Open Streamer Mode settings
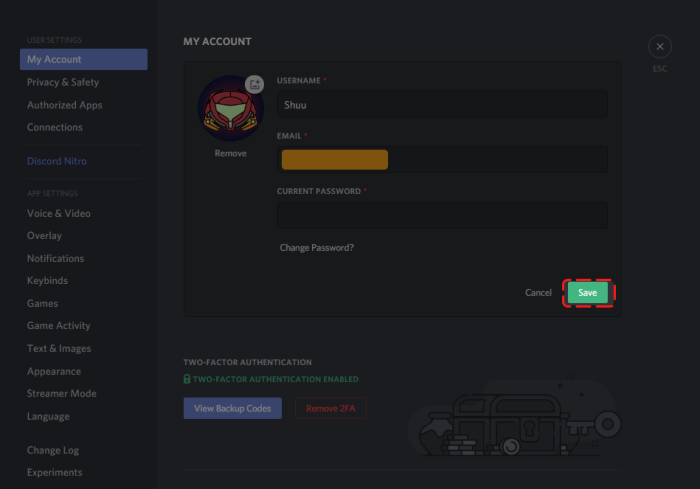The width and height of the screenshot is (700, 489). click(x=62, y=394)
